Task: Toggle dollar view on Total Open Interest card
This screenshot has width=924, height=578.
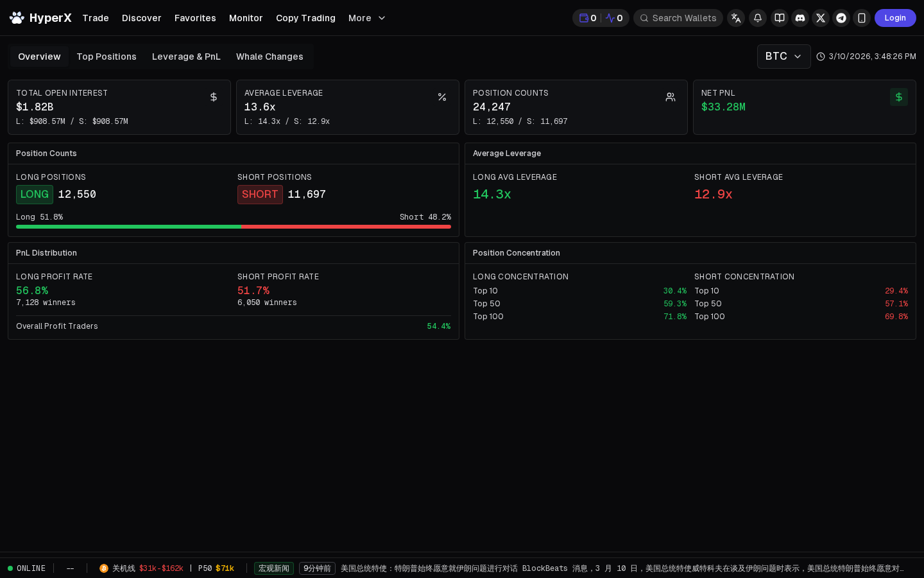Action: tap(214, 97)
